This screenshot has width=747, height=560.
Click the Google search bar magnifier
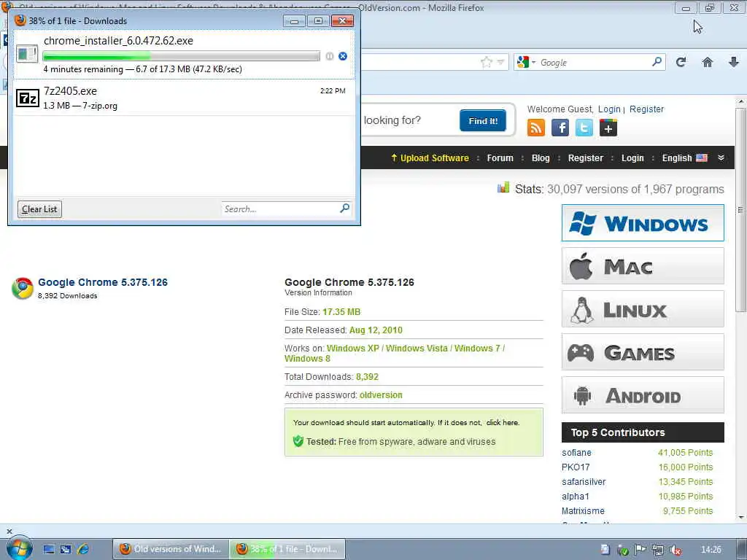(x=657, y=61)
